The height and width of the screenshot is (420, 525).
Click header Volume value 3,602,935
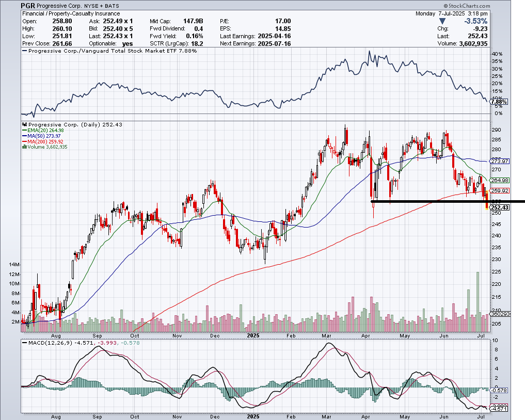(473, 43)
